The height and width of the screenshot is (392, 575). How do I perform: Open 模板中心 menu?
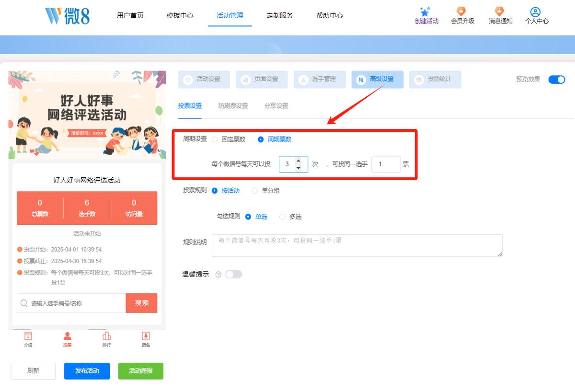pos(180,15)
